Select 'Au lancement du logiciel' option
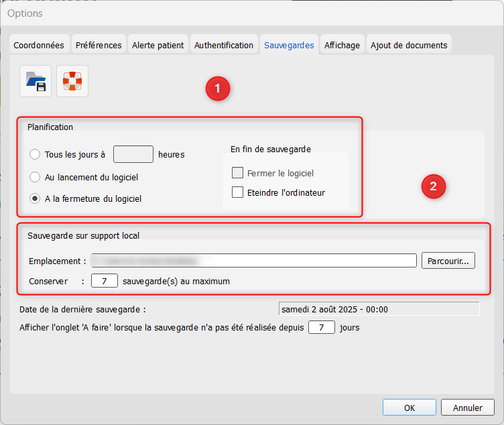 [36, 178]
